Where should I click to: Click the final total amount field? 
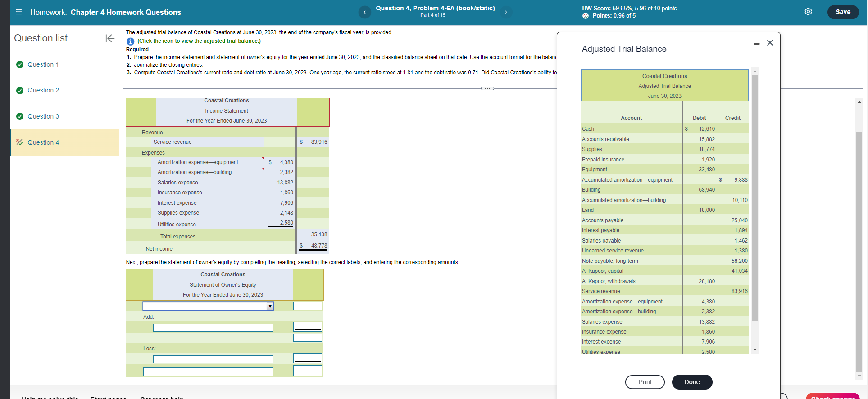tap(308, 371)
